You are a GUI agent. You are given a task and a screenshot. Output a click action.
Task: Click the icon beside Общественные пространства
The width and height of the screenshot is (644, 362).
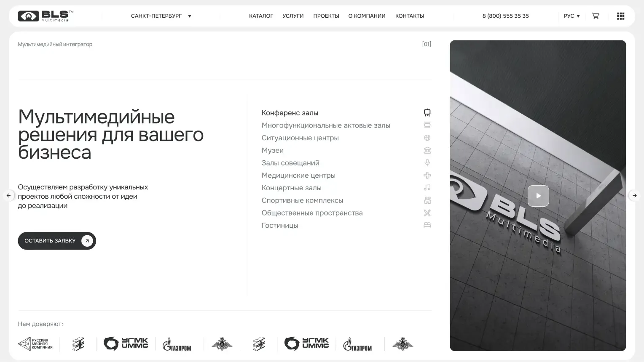[427, 213]
